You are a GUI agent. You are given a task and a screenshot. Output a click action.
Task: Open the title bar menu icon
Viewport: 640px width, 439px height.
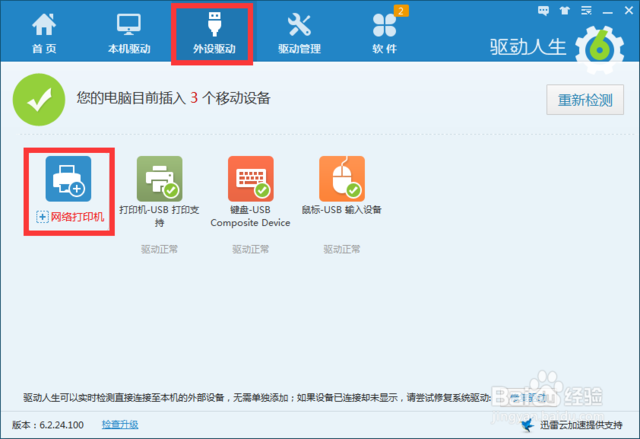(x=587, y=11)
